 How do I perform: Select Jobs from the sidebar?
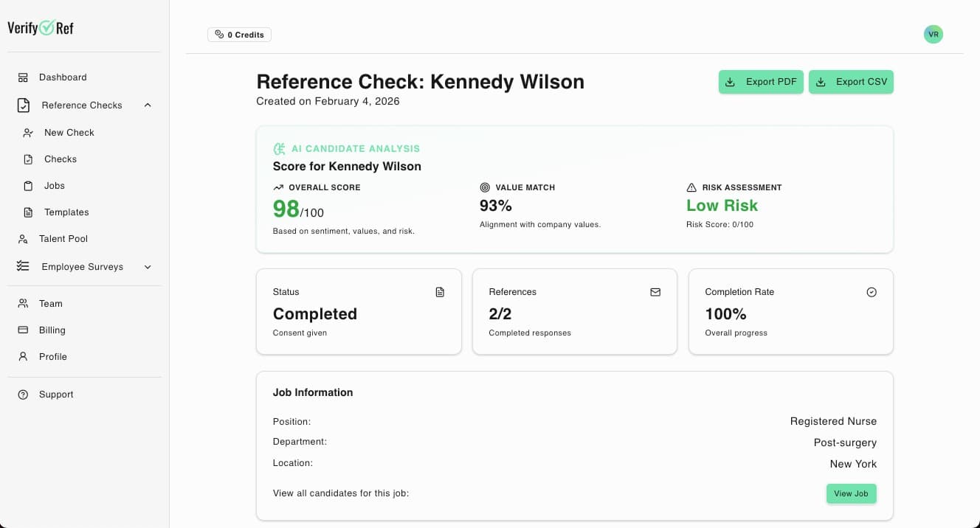tap(54, 186)
